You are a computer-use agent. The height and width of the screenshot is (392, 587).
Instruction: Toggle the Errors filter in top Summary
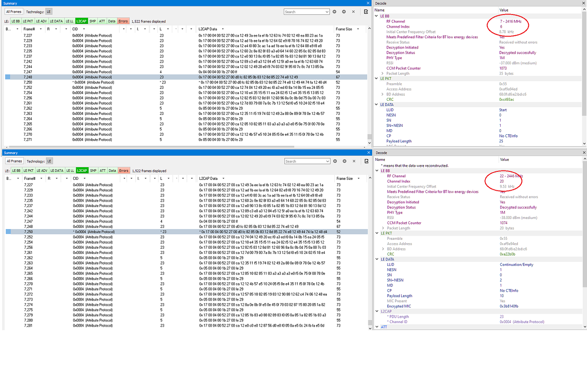pos(123,21)
